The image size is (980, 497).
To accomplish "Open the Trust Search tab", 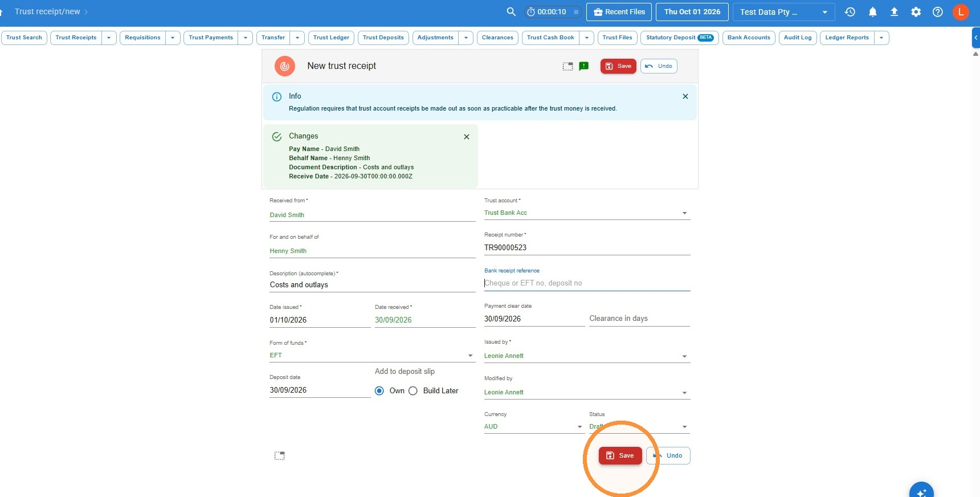I will 24,38.
